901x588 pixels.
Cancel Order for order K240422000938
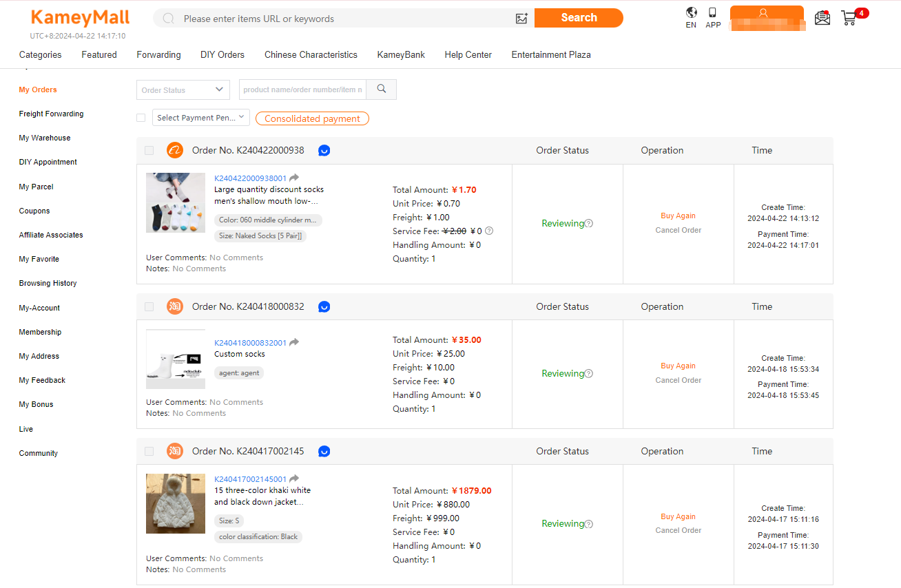tap(679, 230)
